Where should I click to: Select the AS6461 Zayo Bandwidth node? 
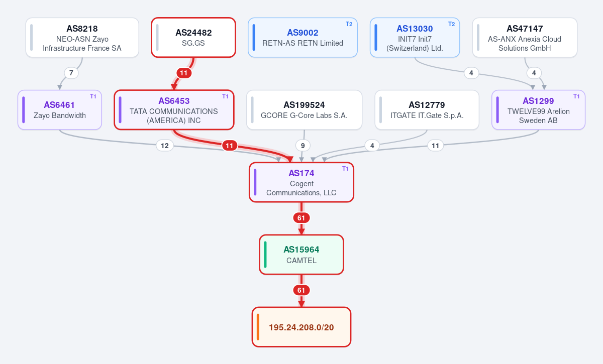[x=60, y=110]
